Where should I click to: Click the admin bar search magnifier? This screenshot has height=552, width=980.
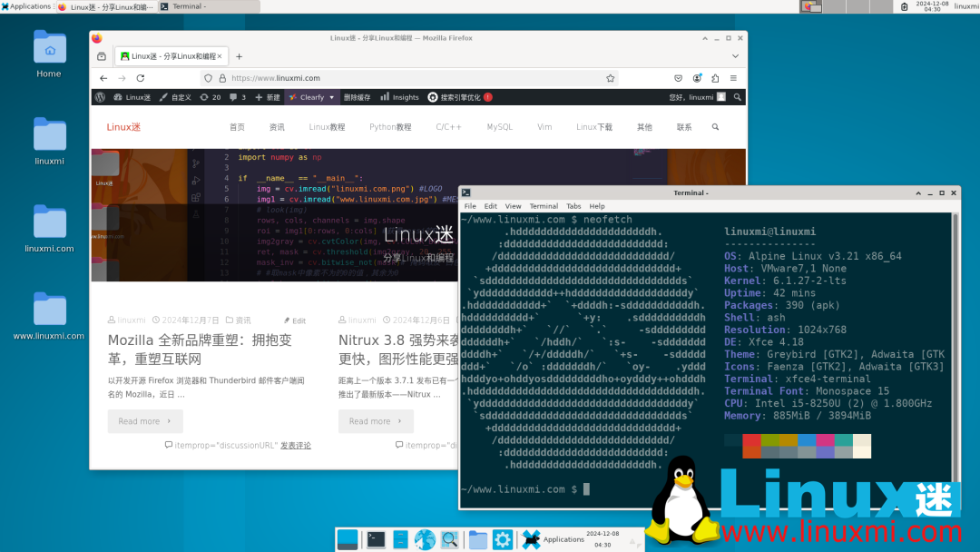pos(738,97)
